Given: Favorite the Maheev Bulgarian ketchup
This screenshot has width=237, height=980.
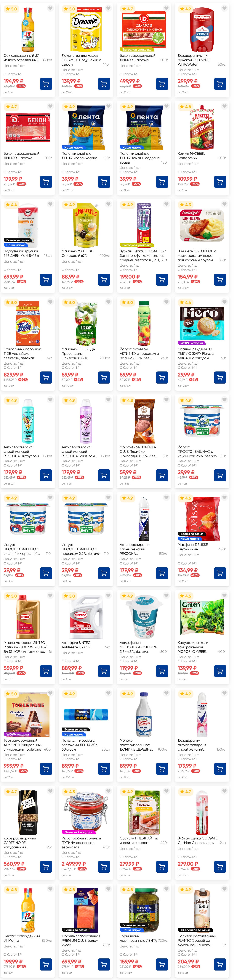Looking at the screenshot, I should click(225, 106).
